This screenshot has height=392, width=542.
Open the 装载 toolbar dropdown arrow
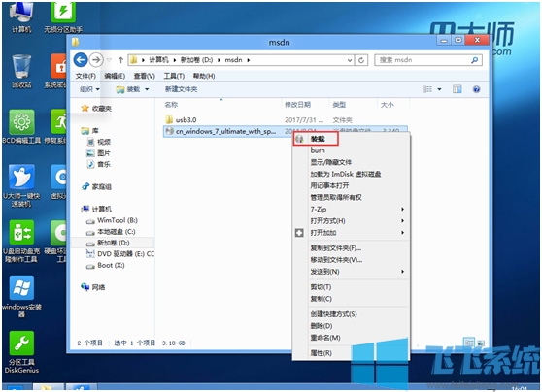click(147, 89)
